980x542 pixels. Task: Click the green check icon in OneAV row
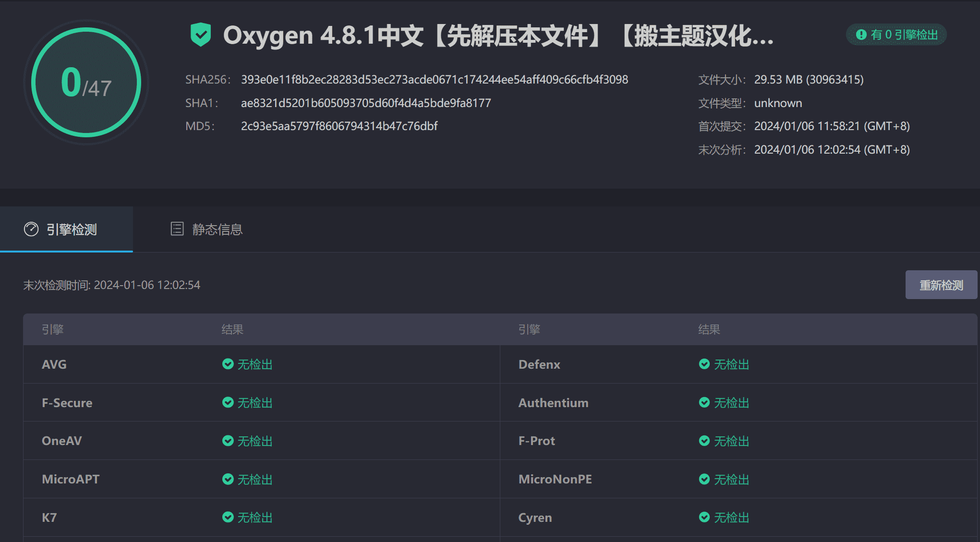pos(228,441)
